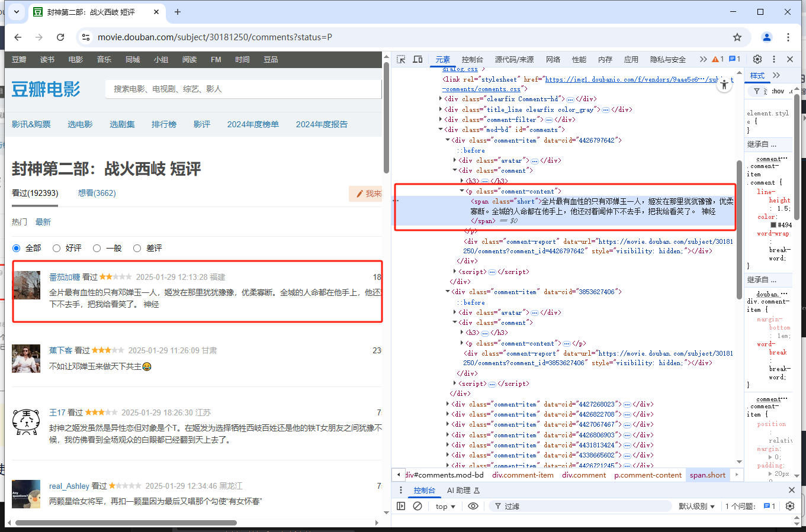Click the Douban search input field
This screenshot has height=532, width=806.
[243, 89]
